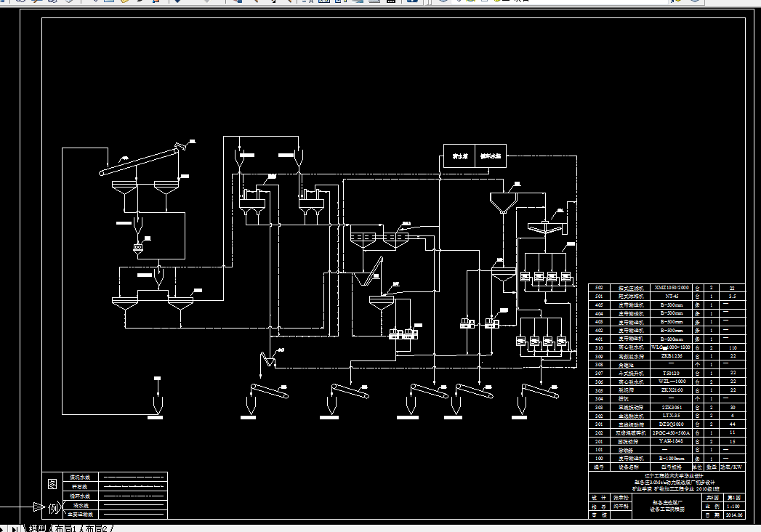This screenshot has width=761, height=532.
Task: Click the YAH-1848 model cell
Action: pos(671,441)
